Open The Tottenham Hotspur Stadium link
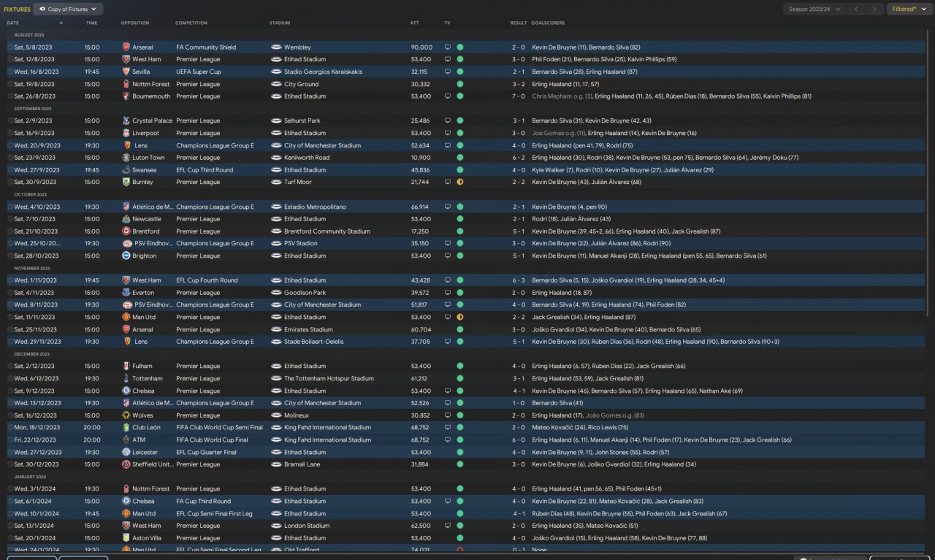The height and width of the screenshot is (560, 935). click(x=329, y=378)
